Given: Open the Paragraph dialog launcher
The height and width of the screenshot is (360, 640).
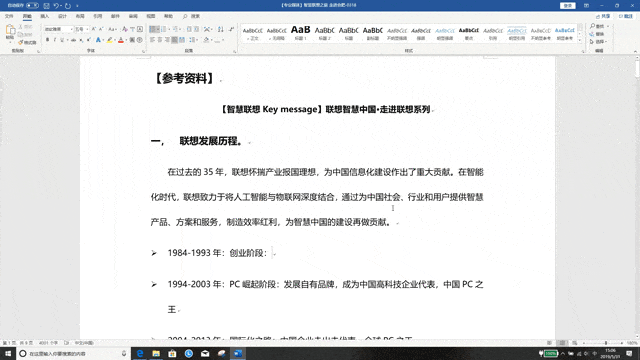Looking at the screenshot, I should point(235,51).
